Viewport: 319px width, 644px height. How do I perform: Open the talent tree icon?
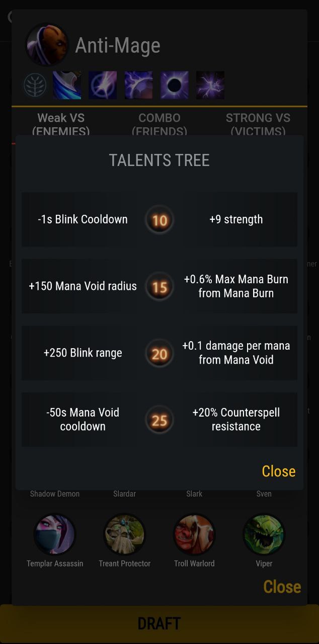[35, 85]
